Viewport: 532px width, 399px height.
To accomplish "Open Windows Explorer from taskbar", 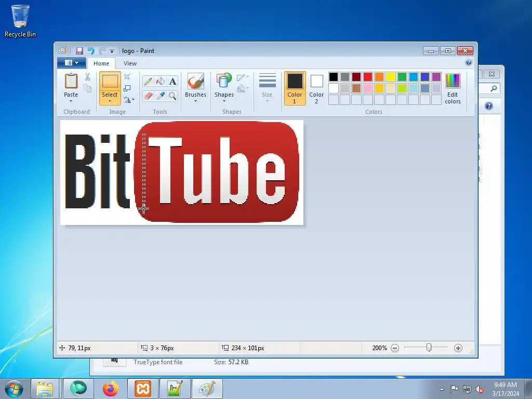I will click(x=45, y=389).
